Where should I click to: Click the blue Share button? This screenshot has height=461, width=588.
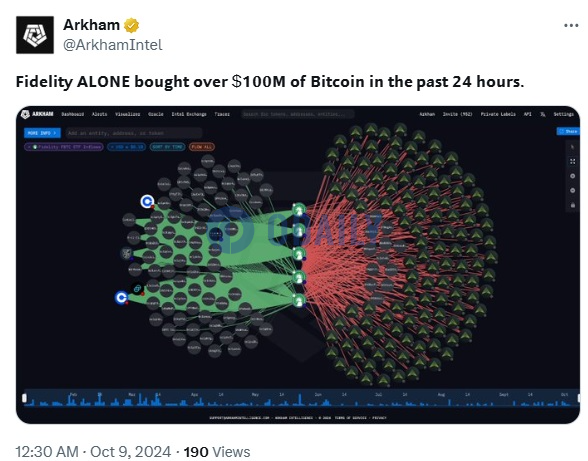pyautogui.click(x=568, y=131)
